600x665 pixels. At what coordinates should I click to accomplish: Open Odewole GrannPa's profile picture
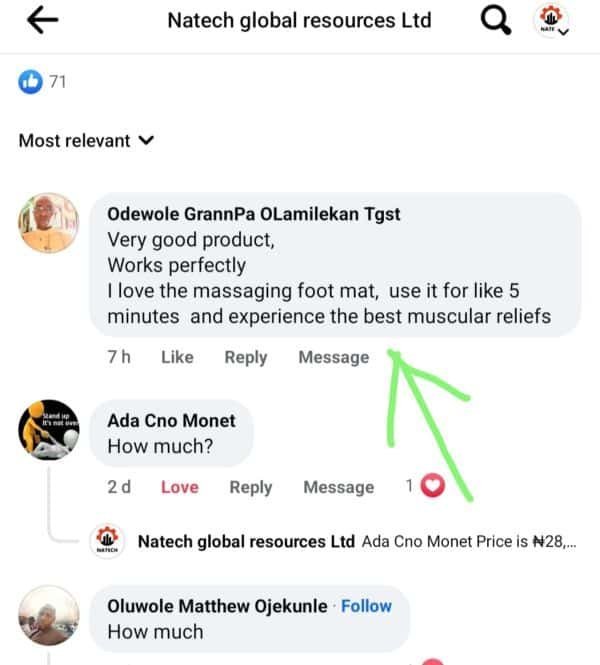pos(48,223)
